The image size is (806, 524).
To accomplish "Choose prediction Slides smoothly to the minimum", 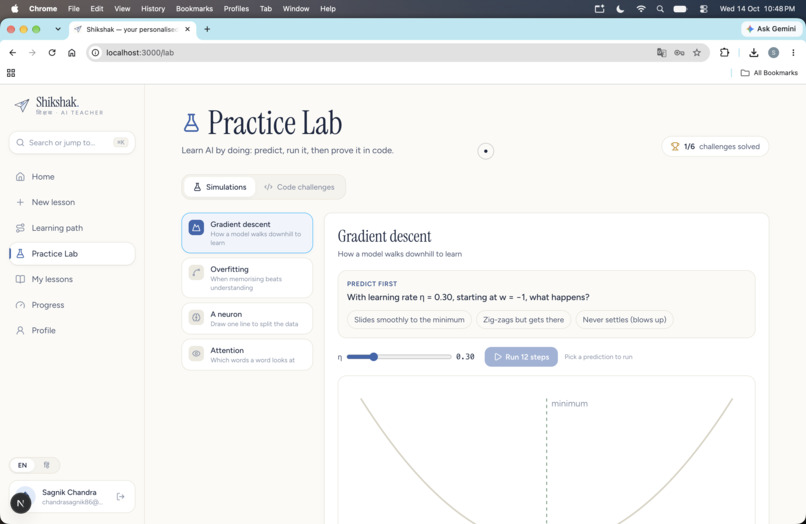I will coord(409,320).
